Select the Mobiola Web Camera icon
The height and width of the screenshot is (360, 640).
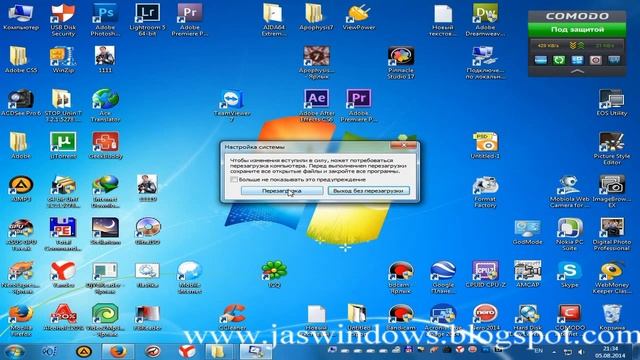[569, 192]
